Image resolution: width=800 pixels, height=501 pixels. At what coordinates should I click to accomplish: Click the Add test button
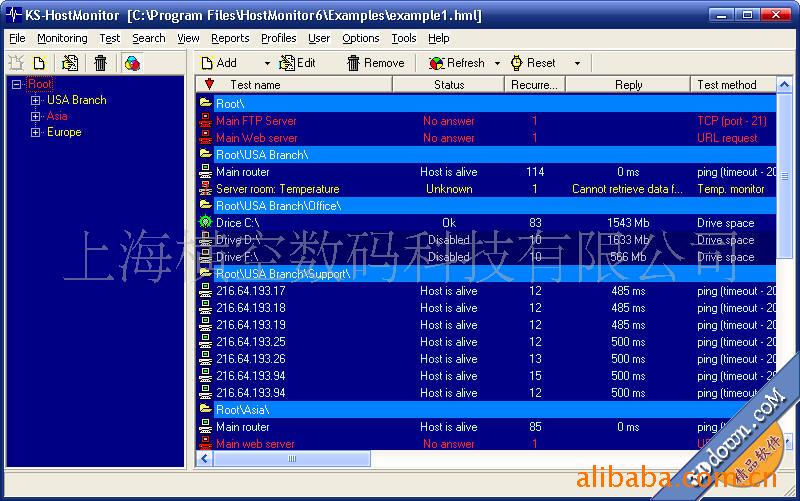tap(219, 63)
